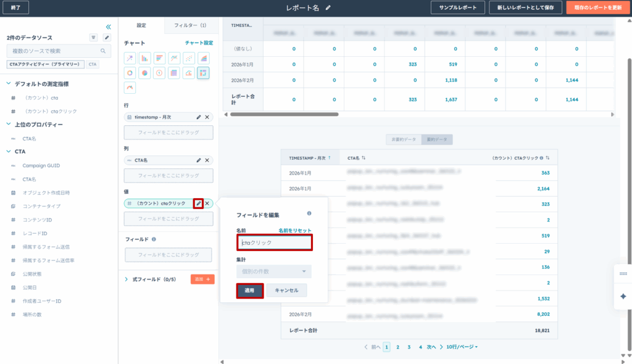The height and width of the screenshot is (364, 632).
Task: Select the line chart type
Action: [174, 58]
